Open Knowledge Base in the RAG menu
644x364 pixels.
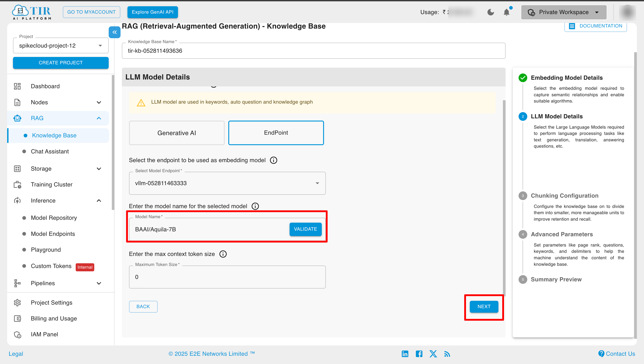[54, 135]
